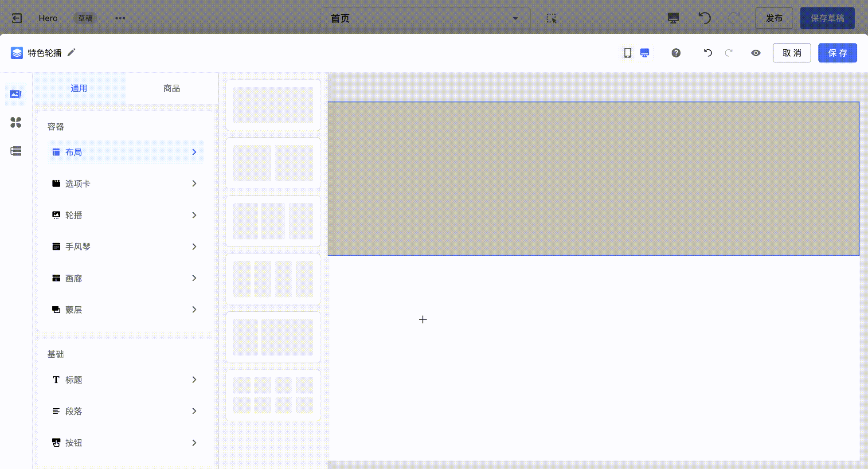The height and width of the screenshot is (469, 868).
Task: Select the image component icon in left sidebar
Action: click(x=16, y=94)
